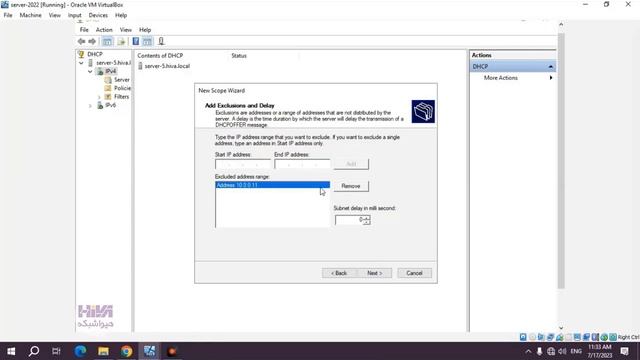640x360 pixels.
Task: Click the Back arrow in the DHCP toolbar
Action: 81,41
